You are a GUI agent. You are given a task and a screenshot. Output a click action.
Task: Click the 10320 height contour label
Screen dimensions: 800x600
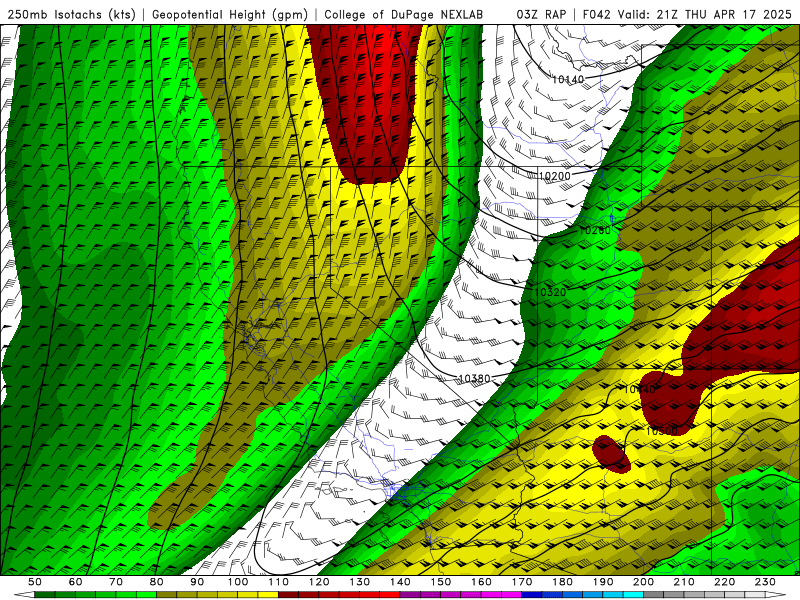coord(551,292)
